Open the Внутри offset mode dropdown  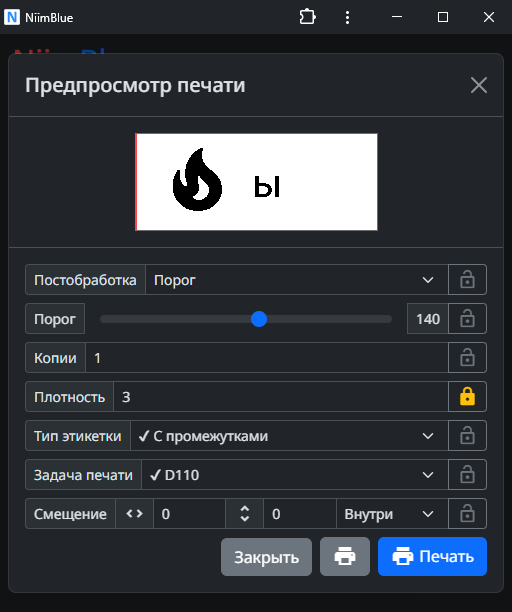point(392,514)
